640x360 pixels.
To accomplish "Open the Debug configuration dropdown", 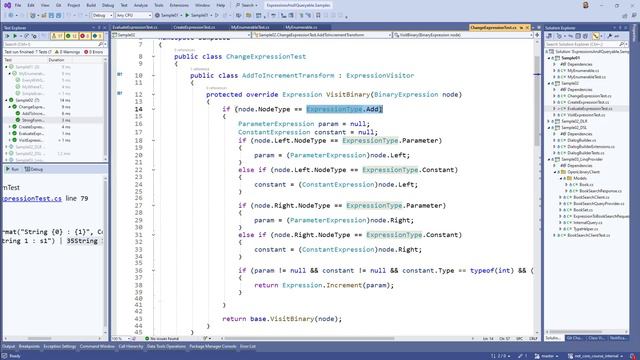I will (102, 15).
